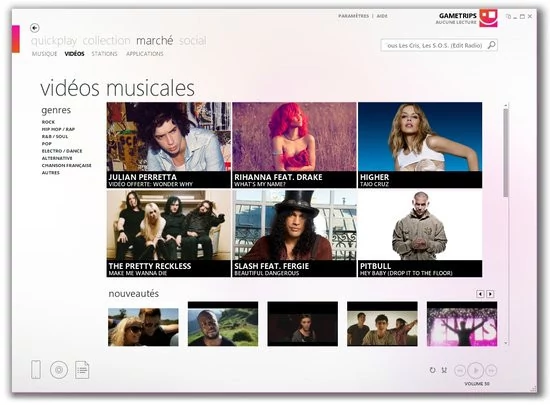
Task: Open nouveautés thumbnail with three young men
Action: click(x=382, y=324)
